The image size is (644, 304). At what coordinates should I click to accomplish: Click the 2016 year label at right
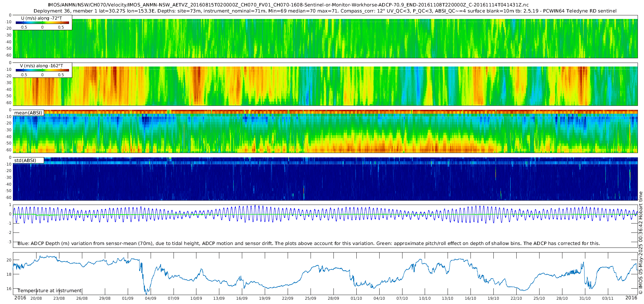coord(631,298)
